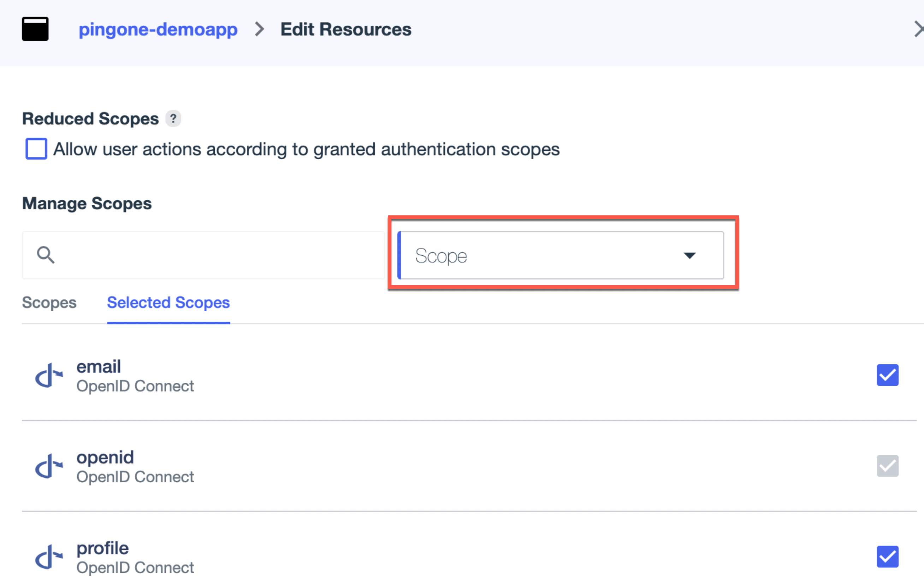Click the greyed openid scope checkbox
924x584 pixels.
[887, 466]
